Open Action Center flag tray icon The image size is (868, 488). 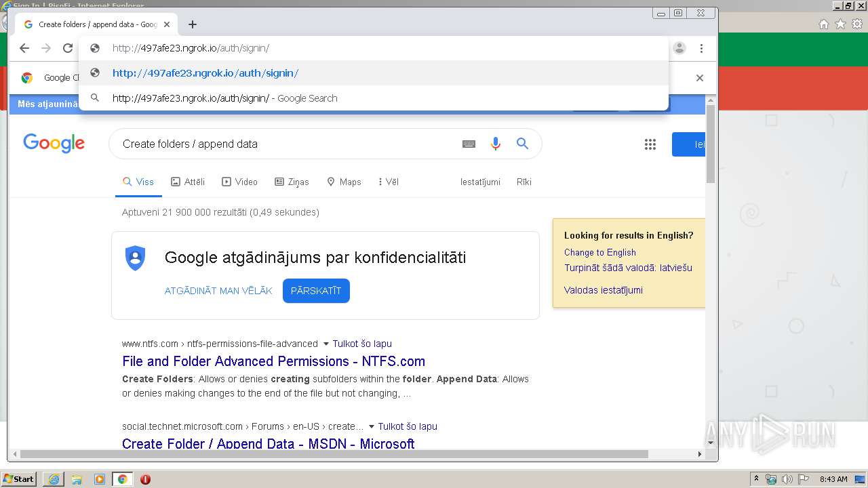803,479
